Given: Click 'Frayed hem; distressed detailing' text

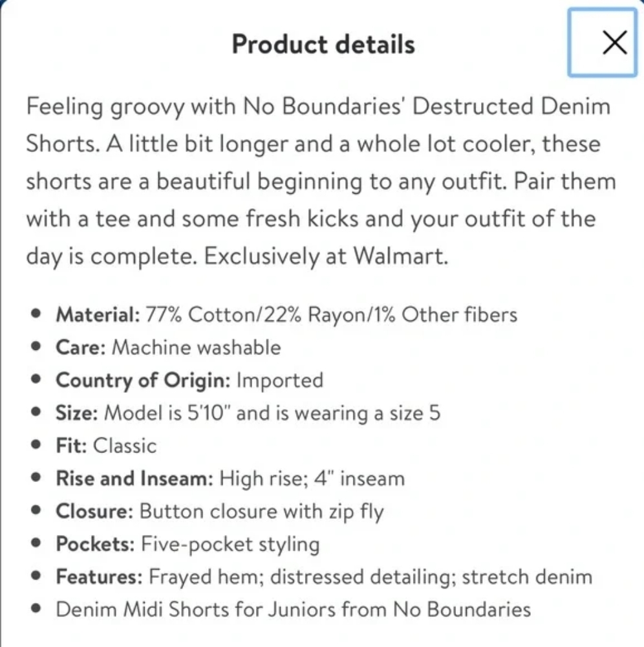Looking at the screenshot, I should point(302,577).
